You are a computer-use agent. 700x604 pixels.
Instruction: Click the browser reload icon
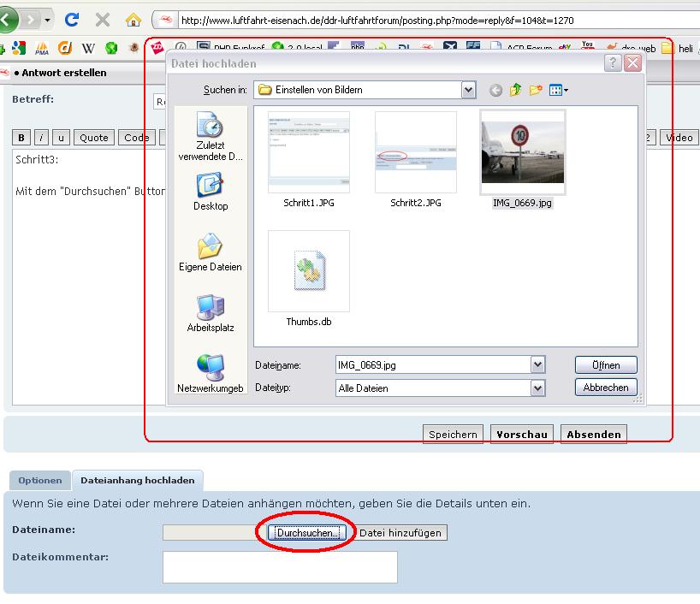click(72, 19)
